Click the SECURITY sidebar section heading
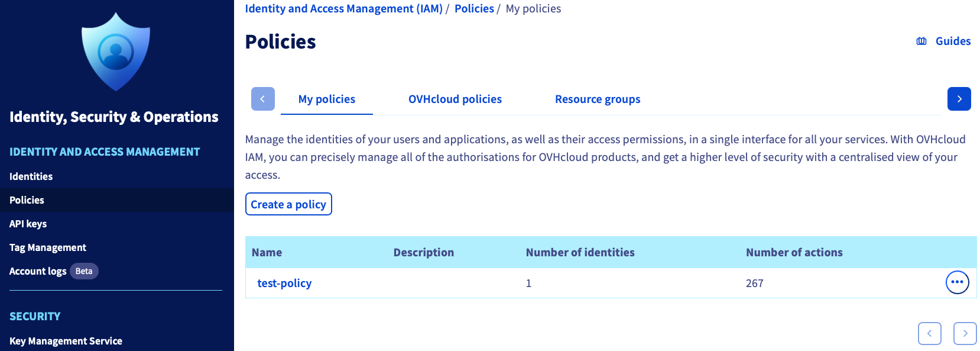The image size is (980, 351). 35,317
